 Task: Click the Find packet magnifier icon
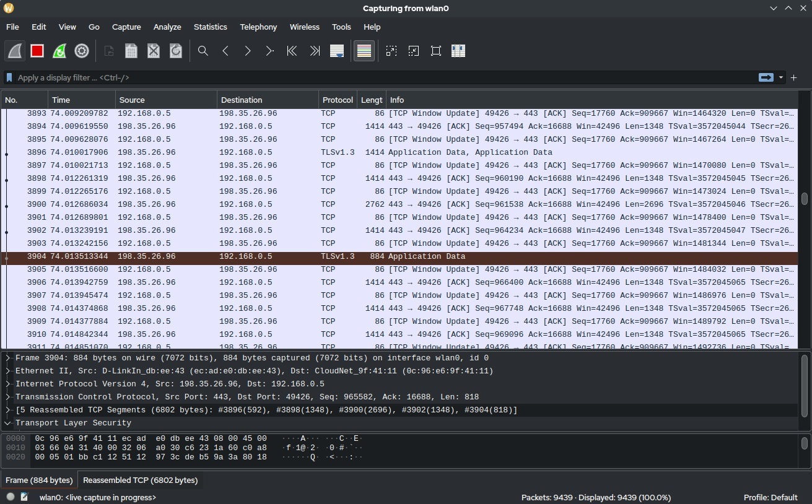203,51
